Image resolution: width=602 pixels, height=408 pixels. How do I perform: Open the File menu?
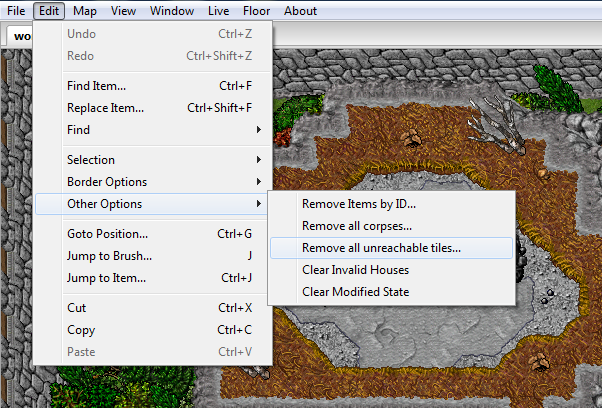click(16, 11)
